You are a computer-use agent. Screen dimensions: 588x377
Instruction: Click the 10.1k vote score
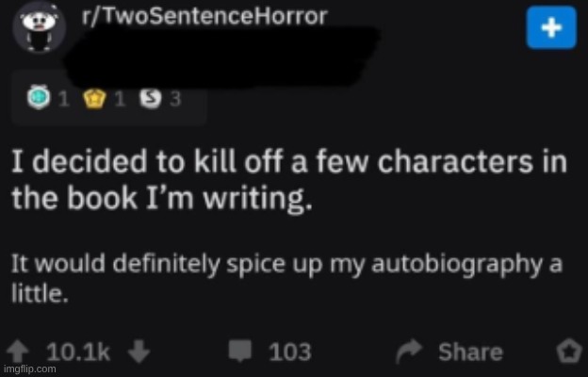point(78,352)
